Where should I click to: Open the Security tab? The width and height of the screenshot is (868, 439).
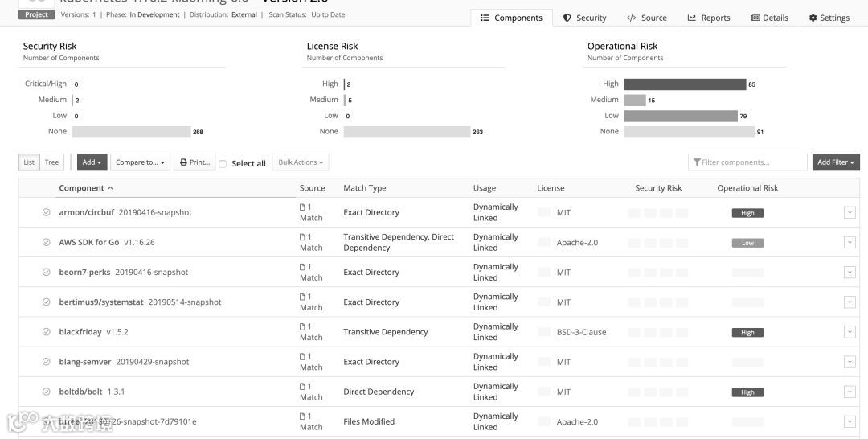(x=584, y=18)
